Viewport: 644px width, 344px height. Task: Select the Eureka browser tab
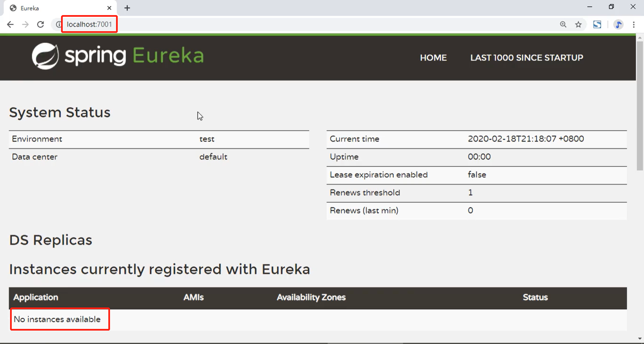pos(60,8)
